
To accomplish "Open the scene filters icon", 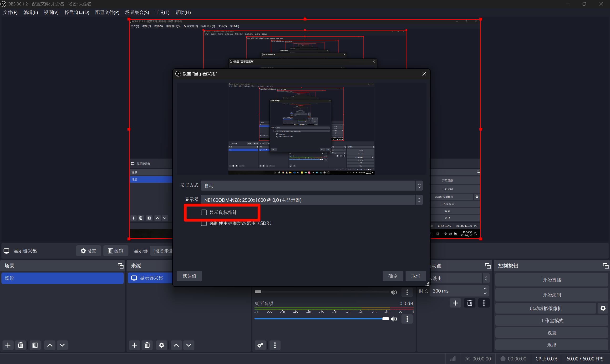I will [35, 345].
